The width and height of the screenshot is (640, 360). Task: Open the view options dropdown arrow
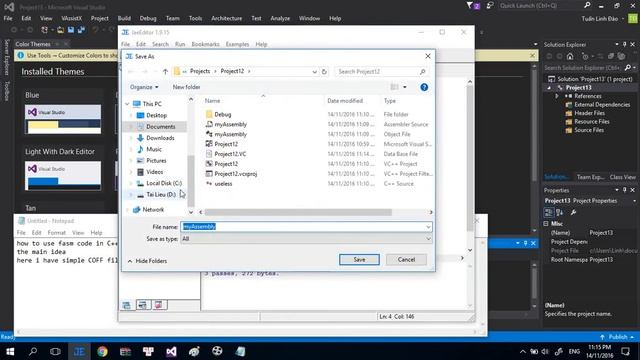(x=405, y=87)
